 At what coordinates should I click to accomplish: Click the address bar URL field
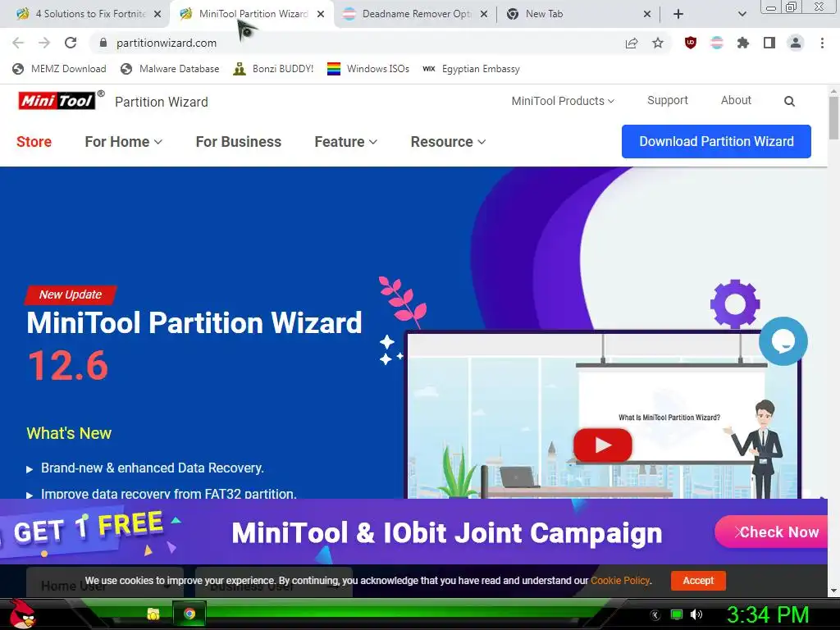pyautogui.click(x=354, y=43)
